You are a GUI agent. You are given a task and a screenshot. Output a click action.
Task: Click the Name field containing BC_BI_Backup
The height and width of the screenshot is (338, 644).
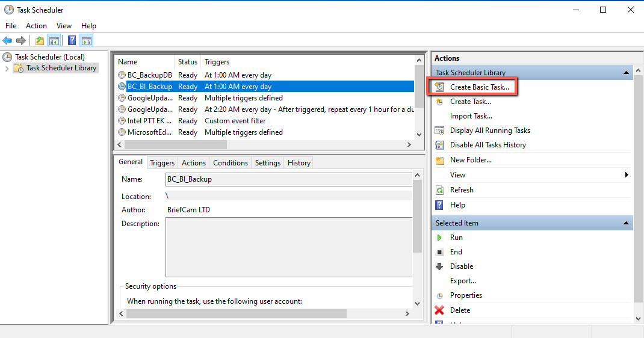click(289, 179)
